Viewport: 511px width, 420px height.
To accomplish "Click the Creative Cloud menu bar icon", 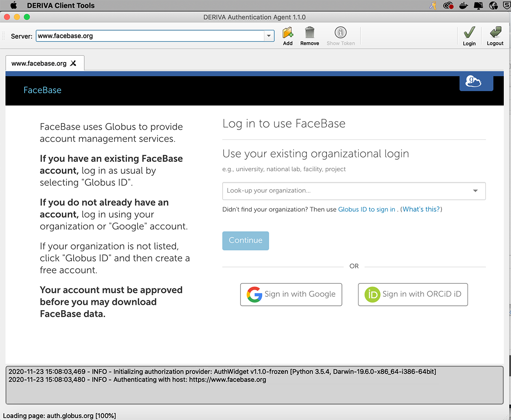I will pyautogui.click(x=448, y=6).
